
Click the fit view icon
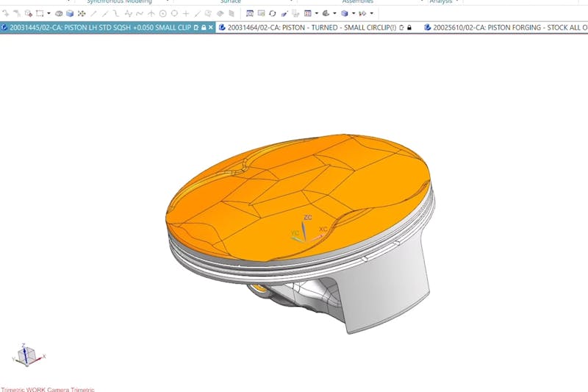pos(250,13)
